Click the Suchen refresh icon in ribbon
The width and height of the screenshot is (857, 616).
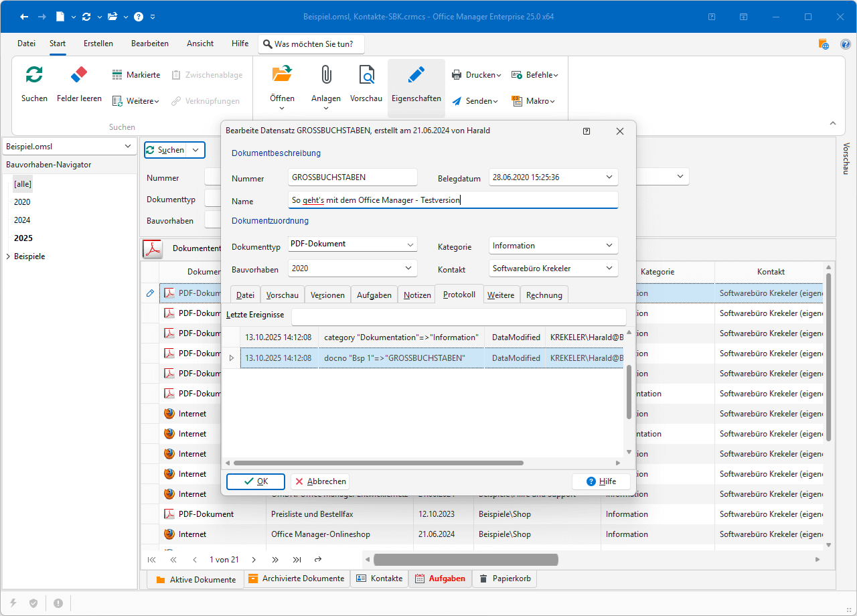point(34,74)
